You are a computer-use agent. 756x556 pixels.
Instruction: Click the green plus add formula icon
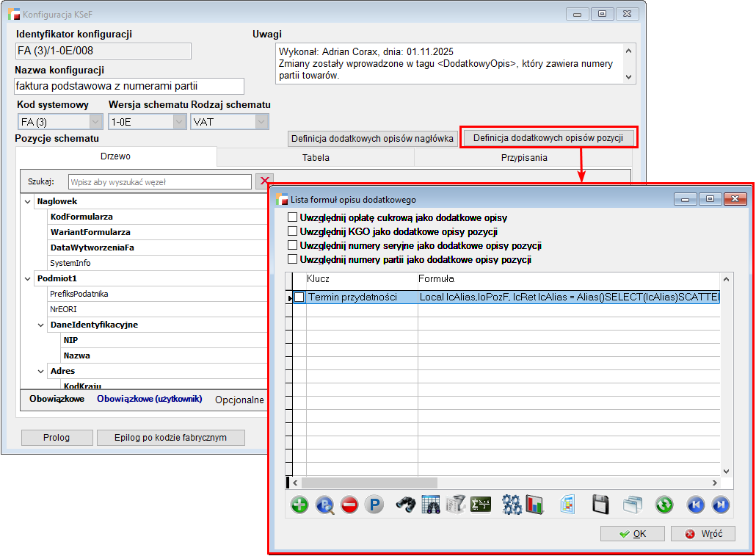click(x=299, y=505)
